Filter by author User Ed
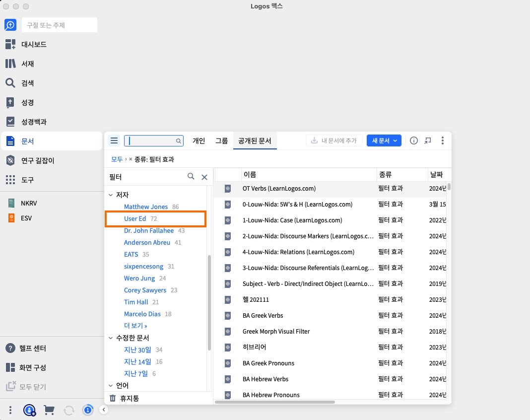The height and width of the screenshot is (420, 530). 135,218
